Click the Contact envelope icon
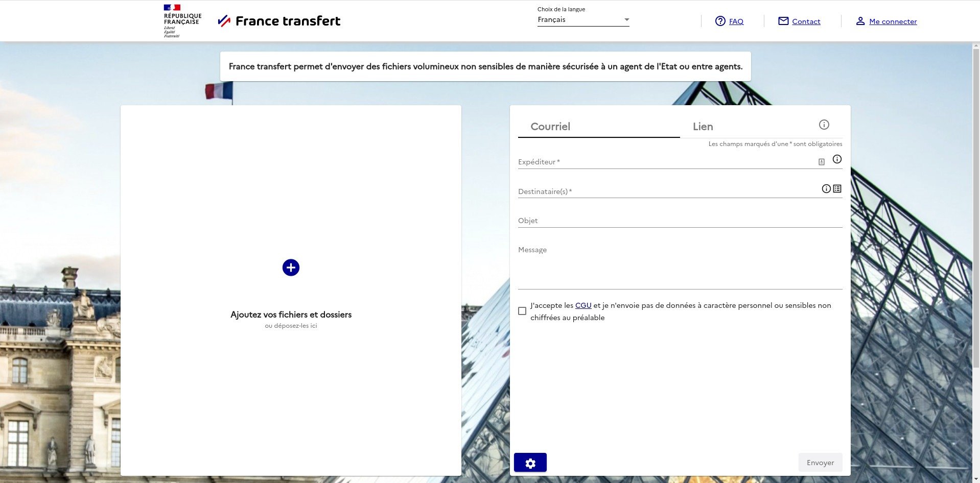Image resolution: width=980 pixels, height=483 pixels. (783, 21)
